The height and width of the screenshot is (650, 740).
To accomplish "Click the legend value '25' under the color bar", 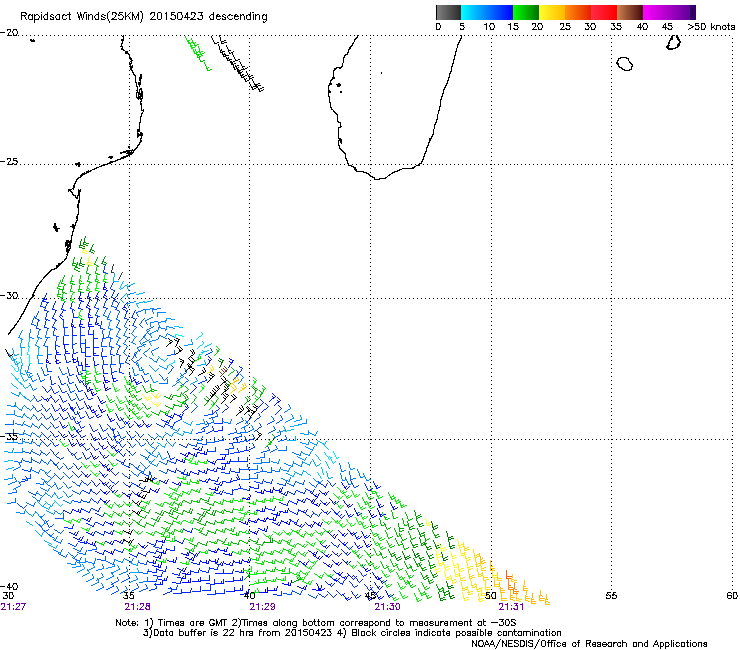I will pos(565,27).
